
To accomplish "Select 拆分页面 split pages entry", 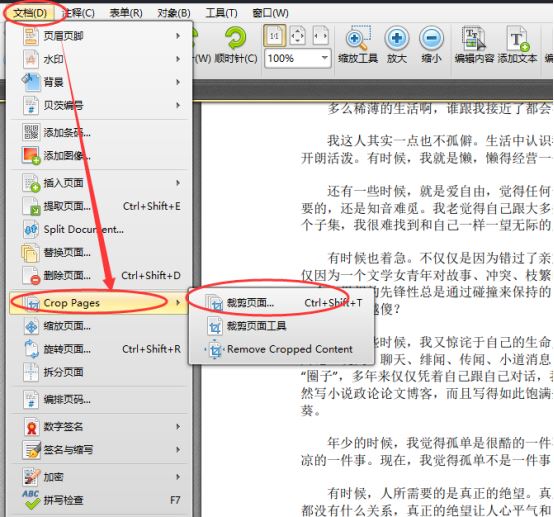I will (98, 372).
